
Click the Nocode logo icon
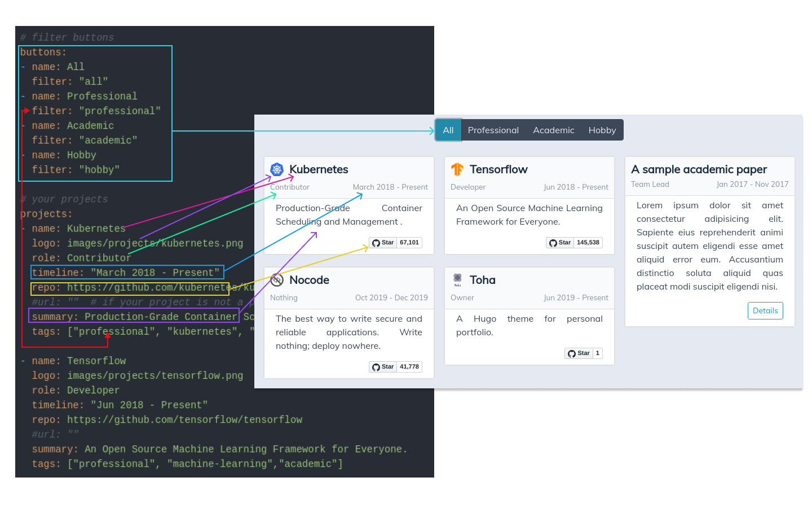point(277,280)
